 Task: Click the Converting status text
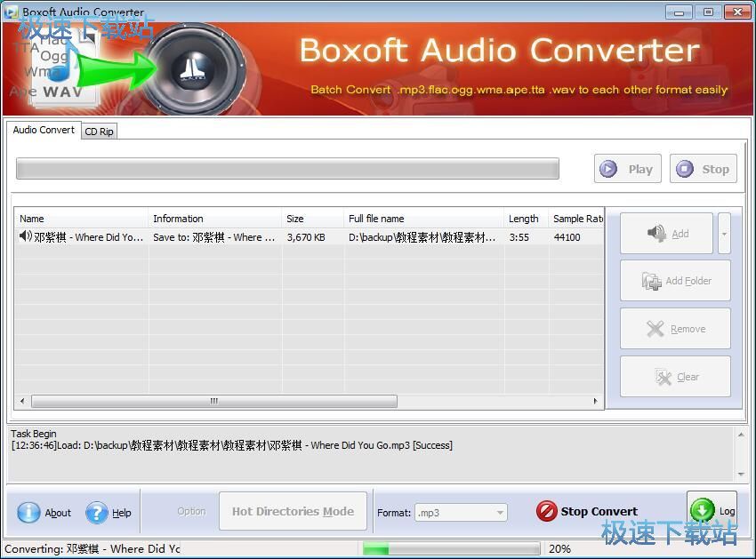pos(92,549)
